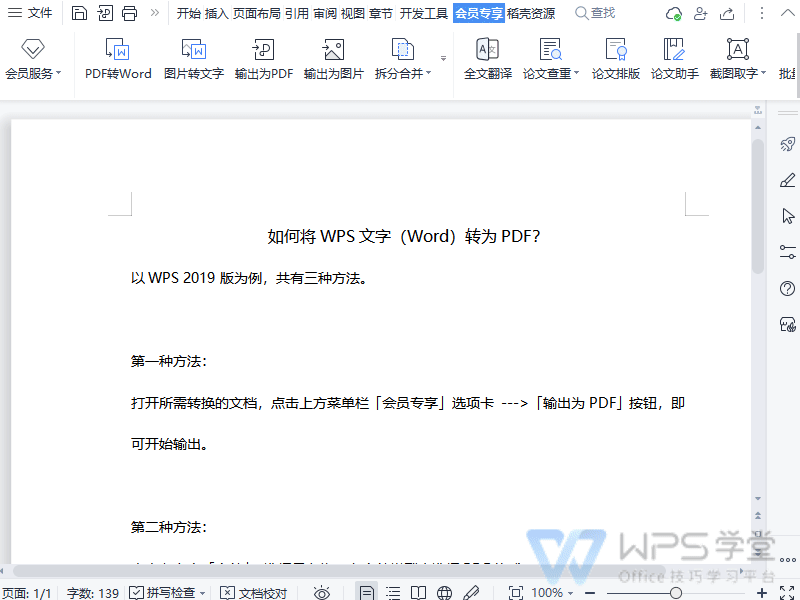
Task: Click the 全文翻译 tool
Action: (488, 59)
